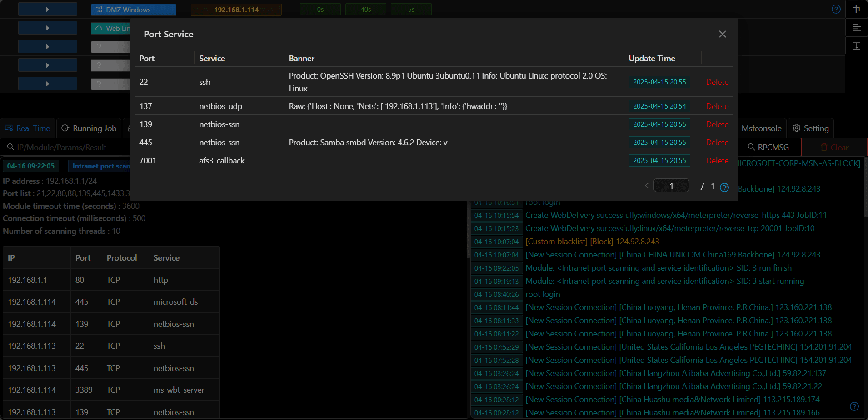Expand the DMZ Windows row play arrow
Screen dimensions: 868x420
[x=48, y=9]
